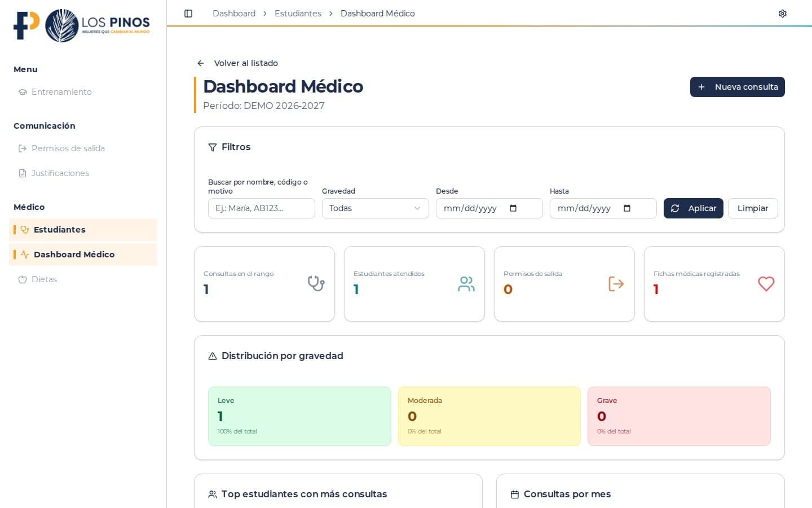Click the 100% del total text

point(237,431)
